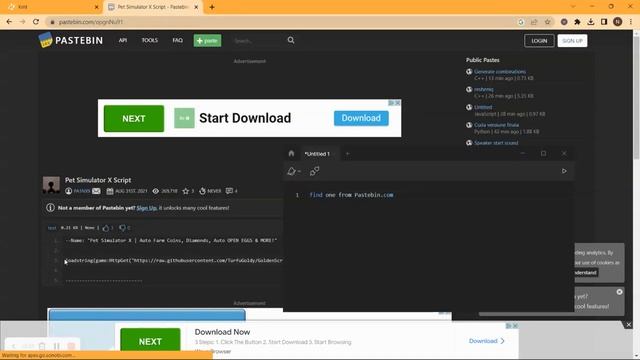640x360 pixels.
Task: Click the editor line 'find one from Pastebin.com'
Action: (351, 195)
